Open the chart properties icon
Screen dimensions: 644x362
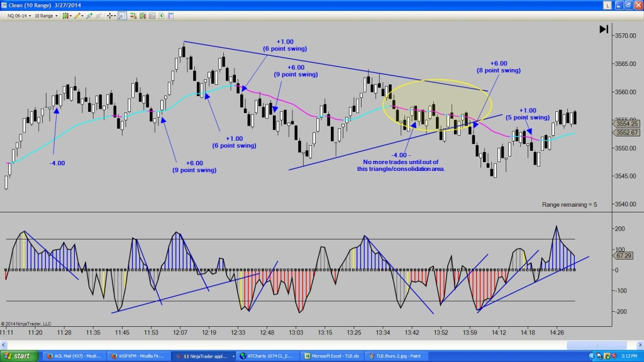coord(171,16)
